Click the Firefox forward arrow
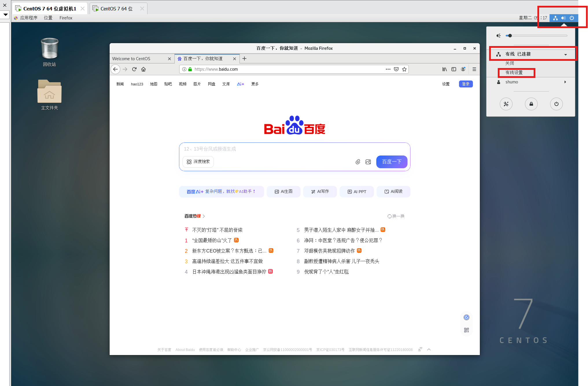Viewport: 588px width, 386px height. (x=125, y=69)
